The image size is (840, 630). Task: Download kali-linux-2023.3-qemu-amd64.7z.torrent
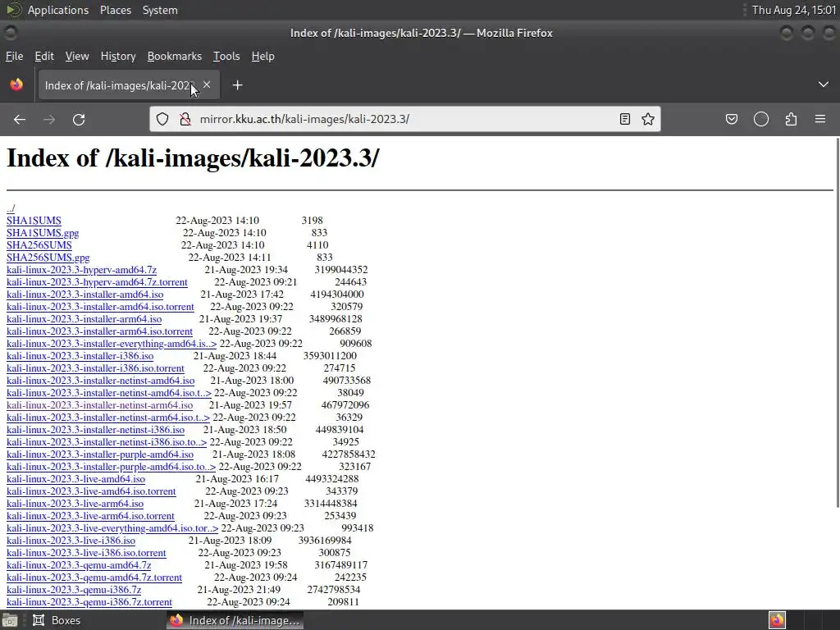tap(94, 577)
